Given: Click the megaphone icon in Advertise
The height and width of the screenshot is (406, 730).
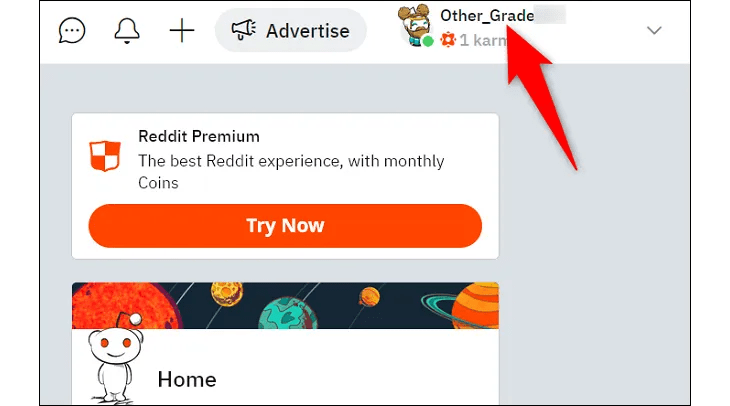Looking at the screenshot, I should 243,30.
